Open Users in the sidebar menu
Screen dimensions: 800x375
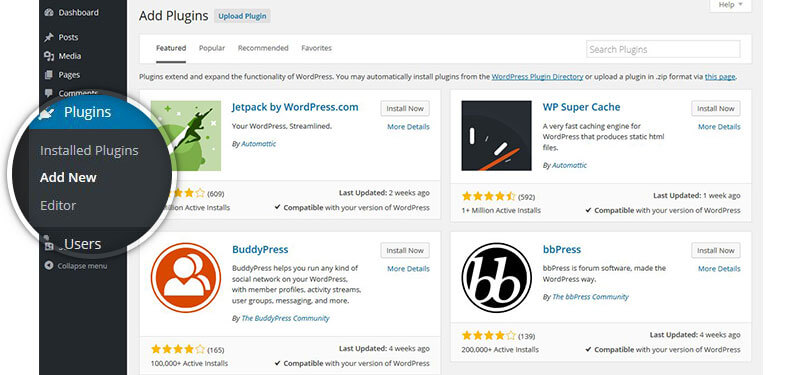[82, 244]
